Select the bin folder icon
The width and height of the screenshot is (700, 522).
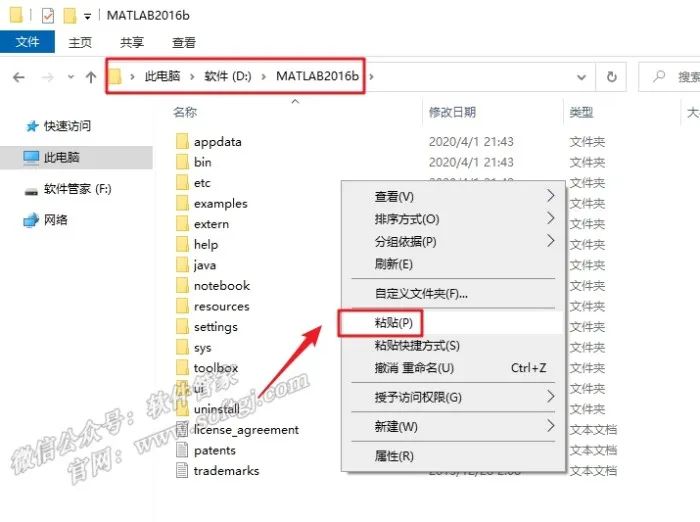pyautogui.click(x=182, y=162)
